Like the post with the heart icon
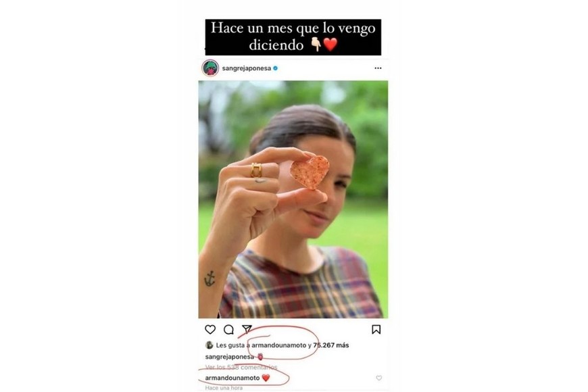Viewport: 588px width, 392px height. pos(210,329)
